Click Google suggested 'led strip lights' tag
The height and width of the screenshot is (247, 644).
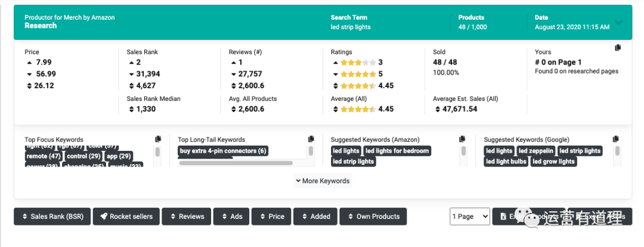click(x=580, y=151)
